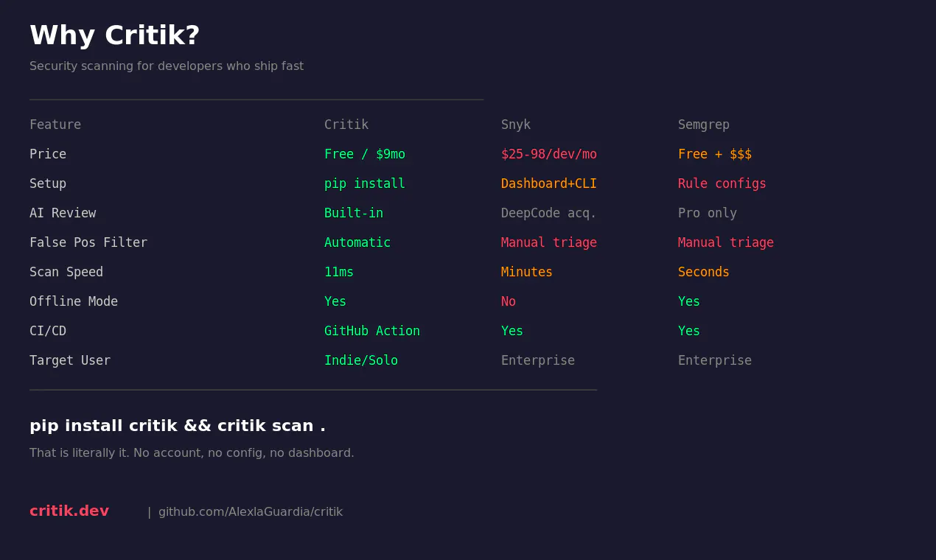This screenshot has width=936, height=560.
Task: Select the GitHub Action cell
Action: 372,331
